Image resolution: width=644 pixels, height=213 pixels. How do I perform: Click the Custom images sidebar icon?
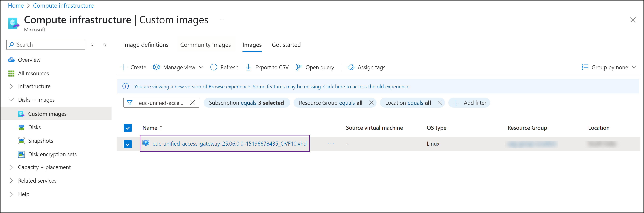[21, 114]
